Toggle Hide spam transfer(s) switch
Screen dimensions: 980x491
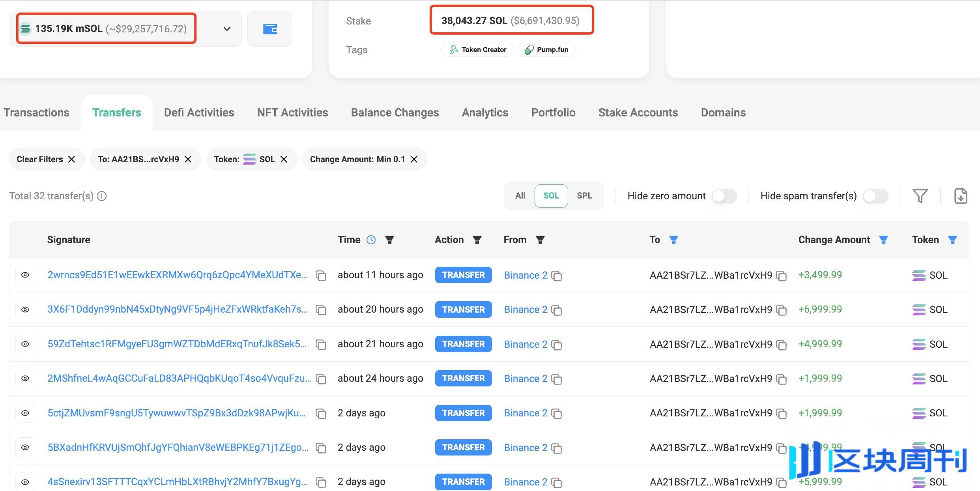[x=875, y=196]
